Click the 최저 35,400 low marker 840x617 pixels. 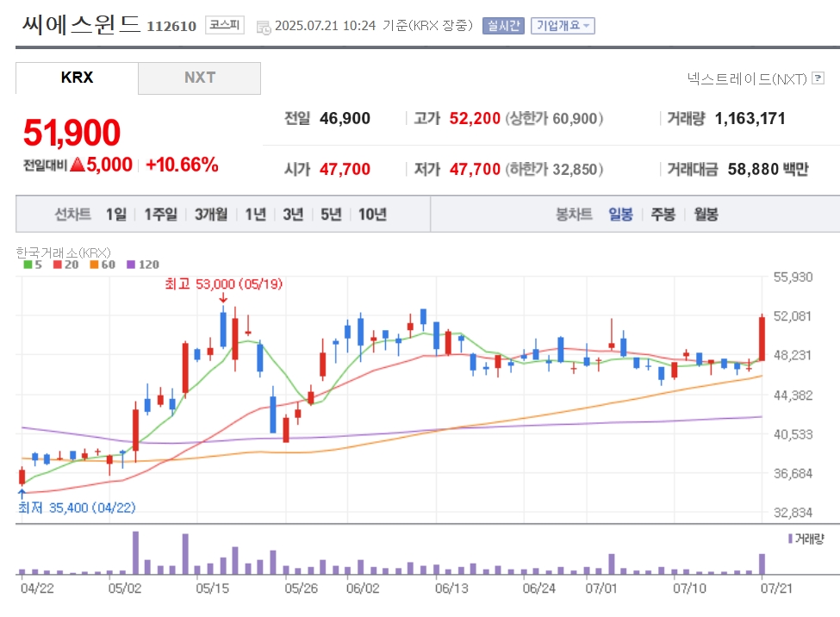coord(77,508)
